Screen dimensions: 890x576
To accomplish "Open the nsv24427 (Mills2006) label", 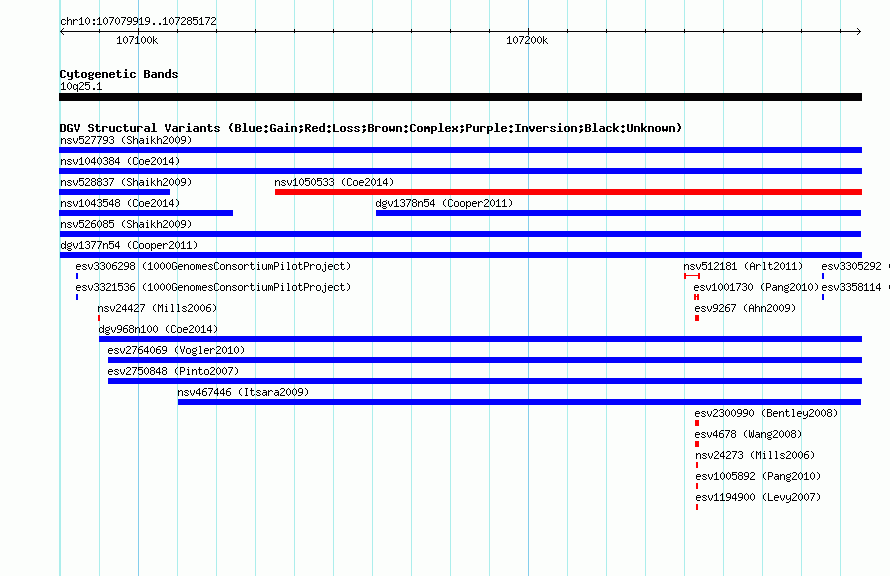I will tap(157, 308).
